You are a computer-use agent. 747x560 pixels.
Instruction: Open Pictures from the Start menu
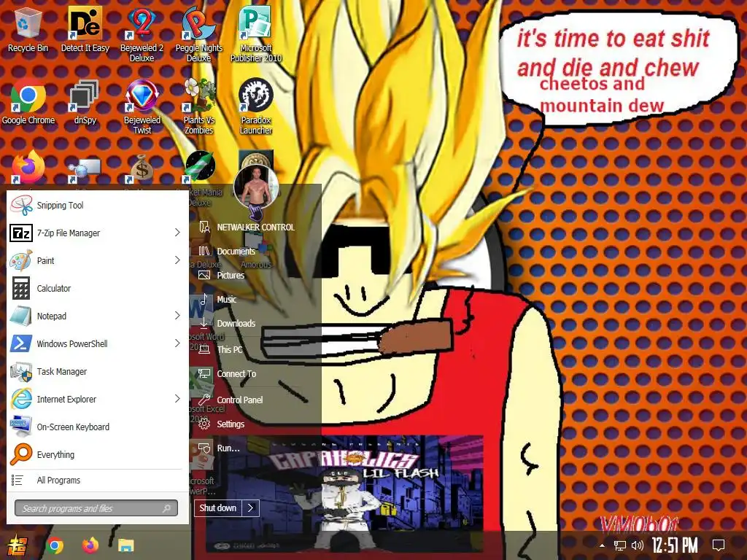click(231, 275)
